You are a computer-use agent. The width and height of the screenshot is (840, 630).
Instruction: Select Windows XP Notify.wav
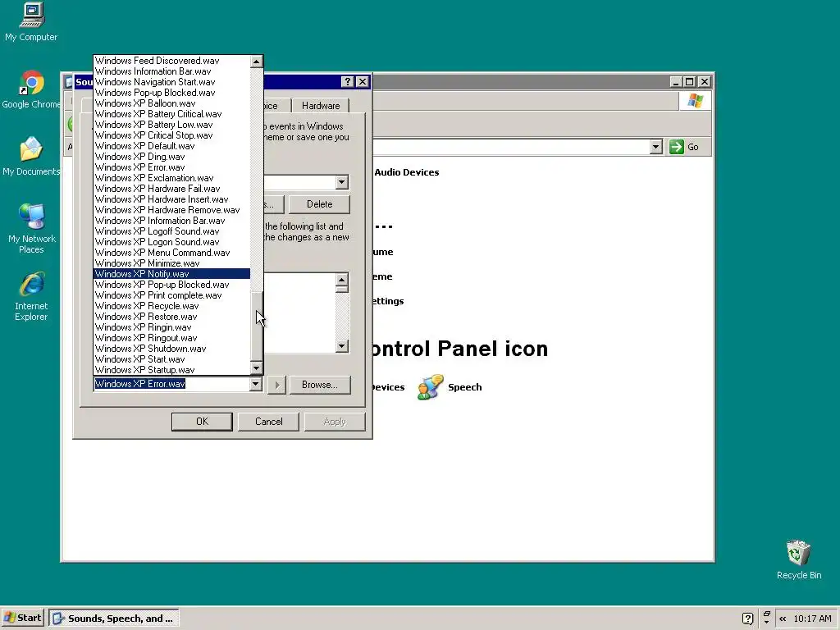coord(172,274)
